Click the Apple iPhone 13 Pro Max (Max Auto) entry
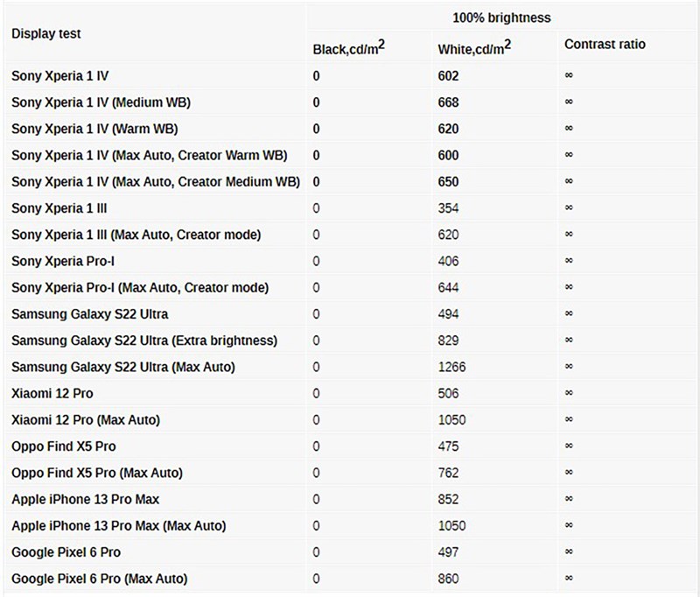Viewport: 700px width, 597px height. 119,525
